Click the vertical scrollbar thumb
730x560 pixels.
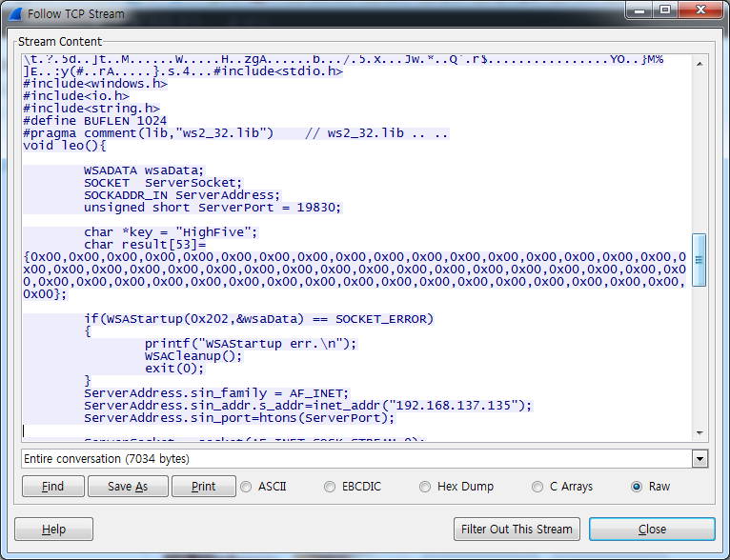[x=700, y=260]
